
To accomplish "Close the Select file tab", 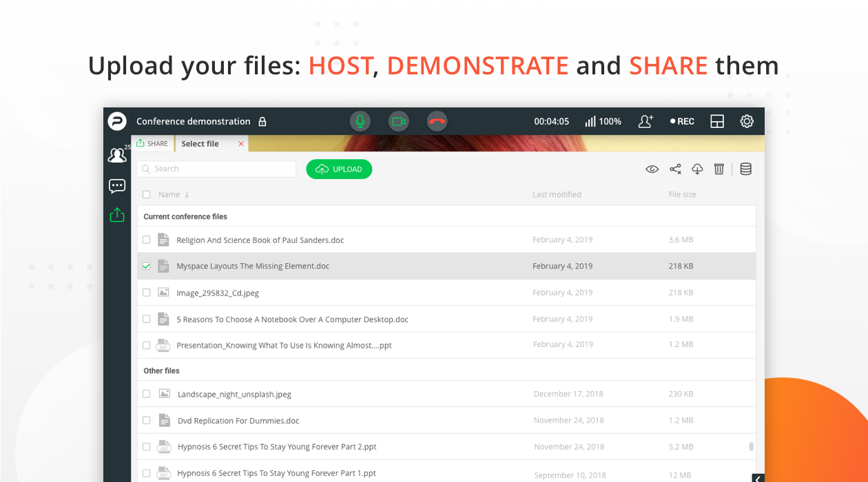I will pos(241,144).
